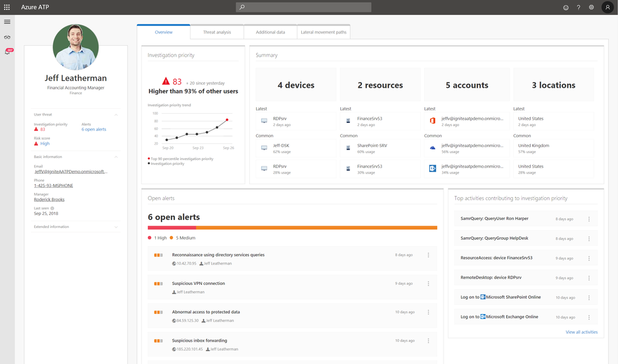
Task: Click the Last seen info icon
Action: (52, 208)
